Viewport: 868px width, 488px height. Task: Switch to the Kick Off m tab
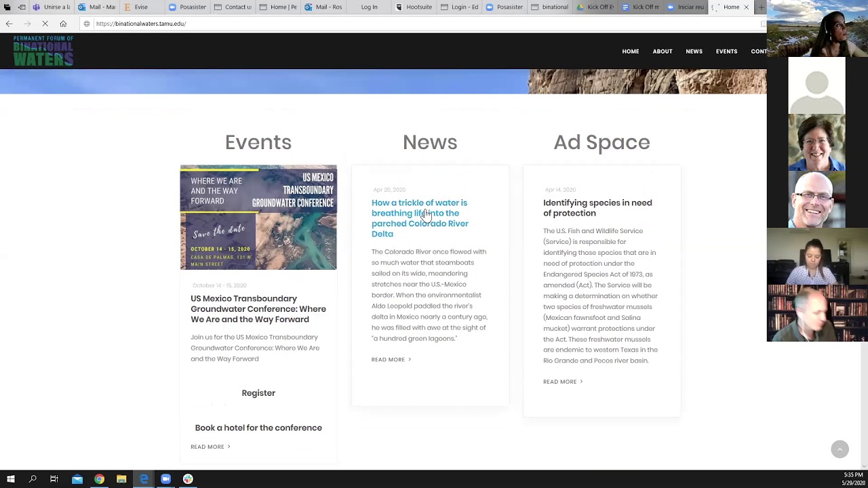pos(640,7)
